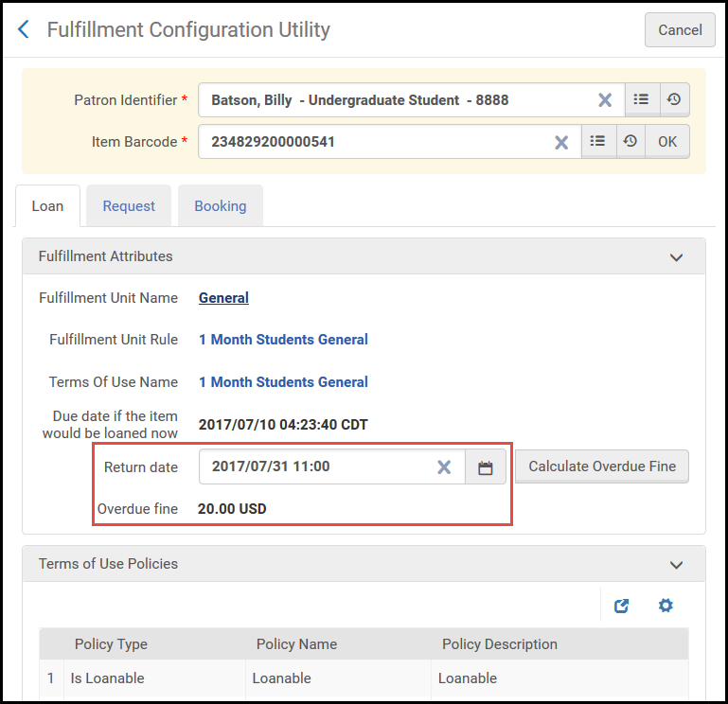Viewport: 728px width, 704px height.
Task: Click the 20.00 USD overdue fine value
Action: (232, 509)
